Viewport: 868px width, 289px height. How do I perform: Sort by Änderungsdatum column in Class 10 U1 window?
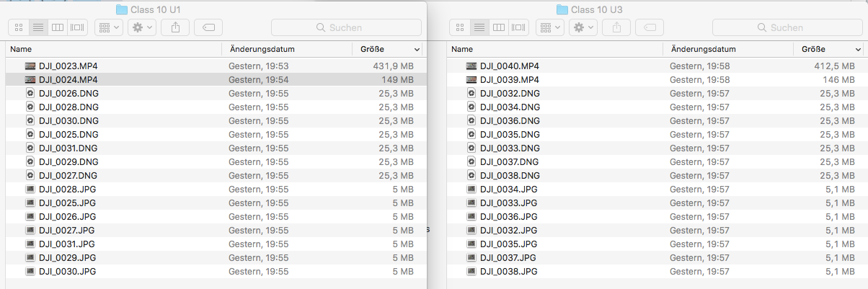[x=287, y=49]
